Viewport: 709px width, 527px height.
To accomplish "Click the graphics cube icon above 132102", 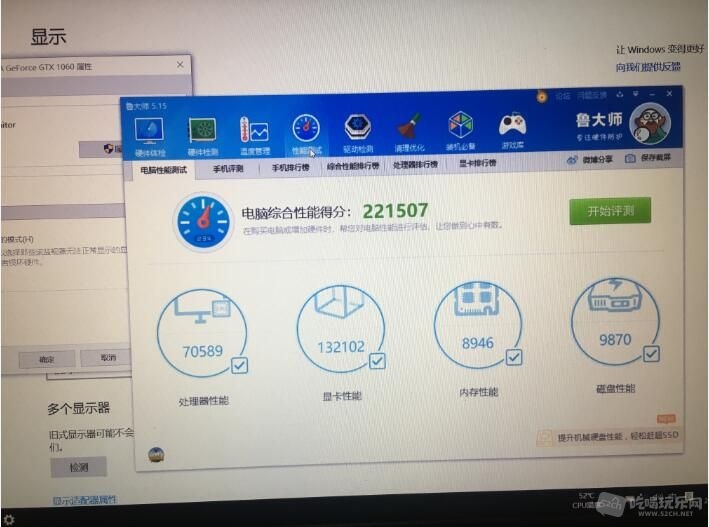I will 340,301.
